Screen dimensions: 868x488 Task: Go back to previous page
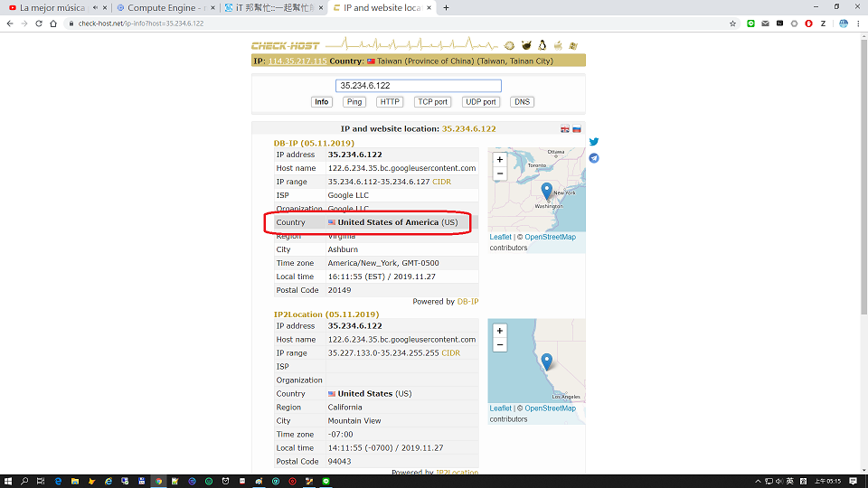[10, 23]
